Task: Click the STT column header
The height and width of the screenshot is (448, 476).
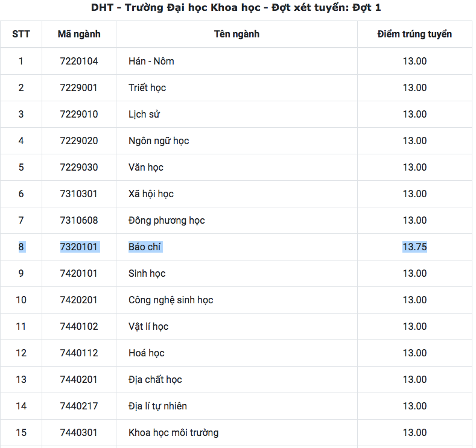Action: (x=21, y=34)
